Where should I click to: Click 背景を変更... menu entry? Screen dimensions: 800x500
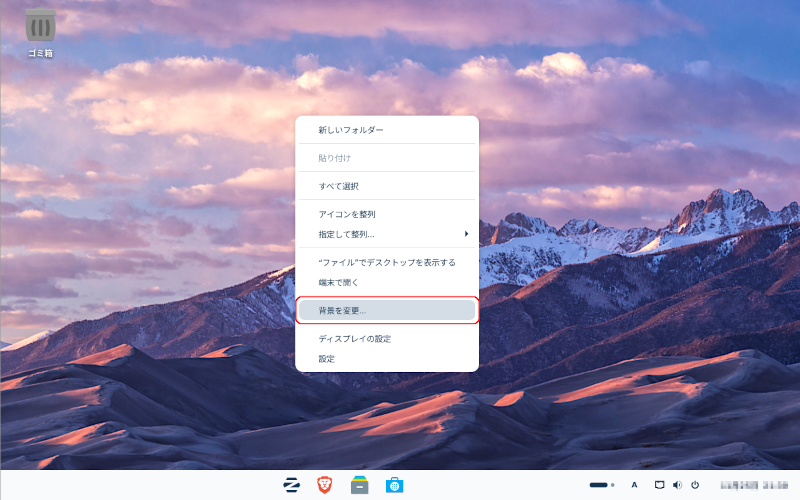tap(387, 310)
